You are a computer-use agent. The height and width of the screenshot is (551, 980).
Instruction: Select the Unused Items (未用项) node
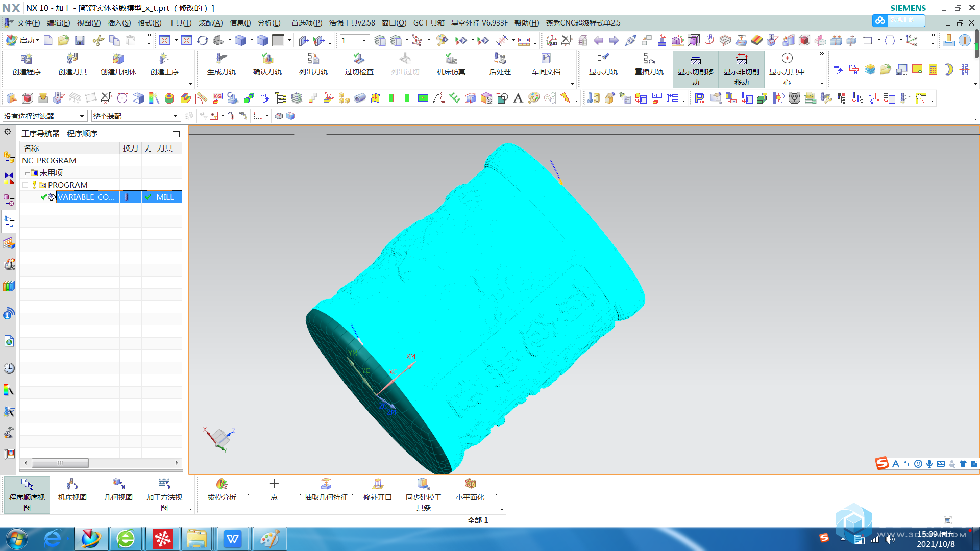[51, 173]
